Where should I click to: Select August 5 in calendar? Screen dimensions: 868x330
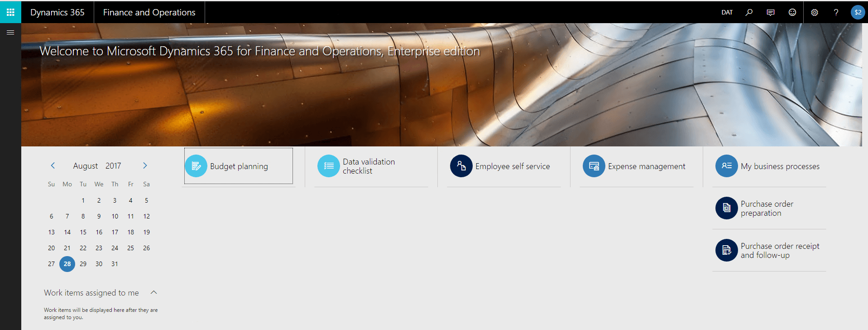pyautogui.click(x=146, y=200)
